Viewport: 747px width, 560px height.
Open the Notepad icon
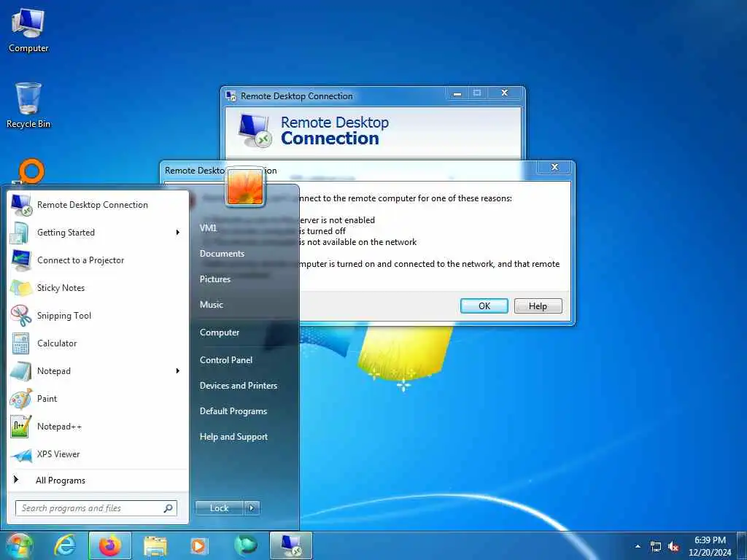click(x=20, y=371)
